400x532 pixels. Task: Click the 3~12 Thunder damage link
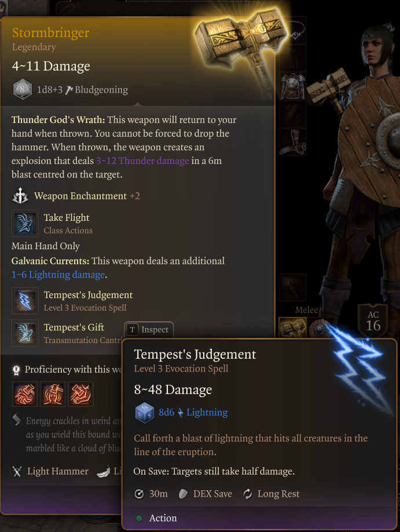click(142, 161)
